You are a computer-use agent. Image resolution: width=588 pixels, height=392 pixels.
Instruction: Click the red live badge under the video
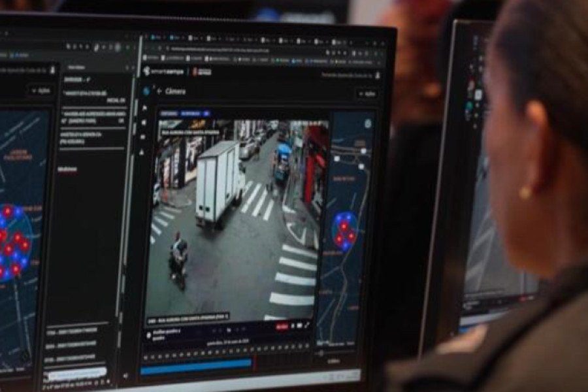[282, 327]
